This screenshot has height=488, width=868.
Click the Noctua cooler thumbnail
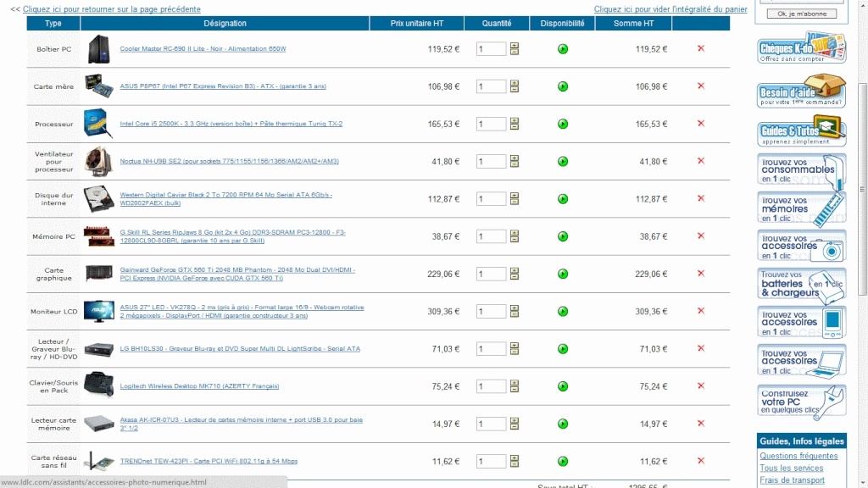point(98,161)
